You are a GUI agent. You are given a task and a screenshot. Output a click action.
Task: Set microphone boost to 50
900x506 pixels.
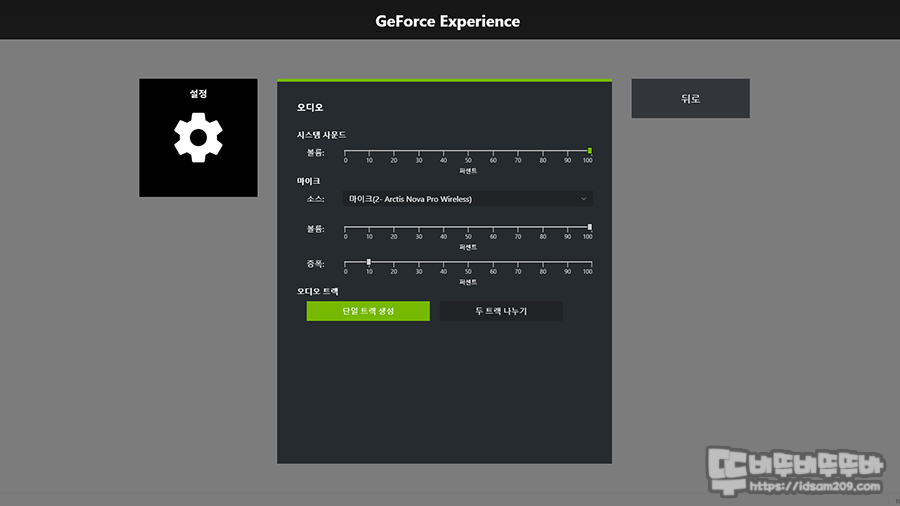point(468,263)
